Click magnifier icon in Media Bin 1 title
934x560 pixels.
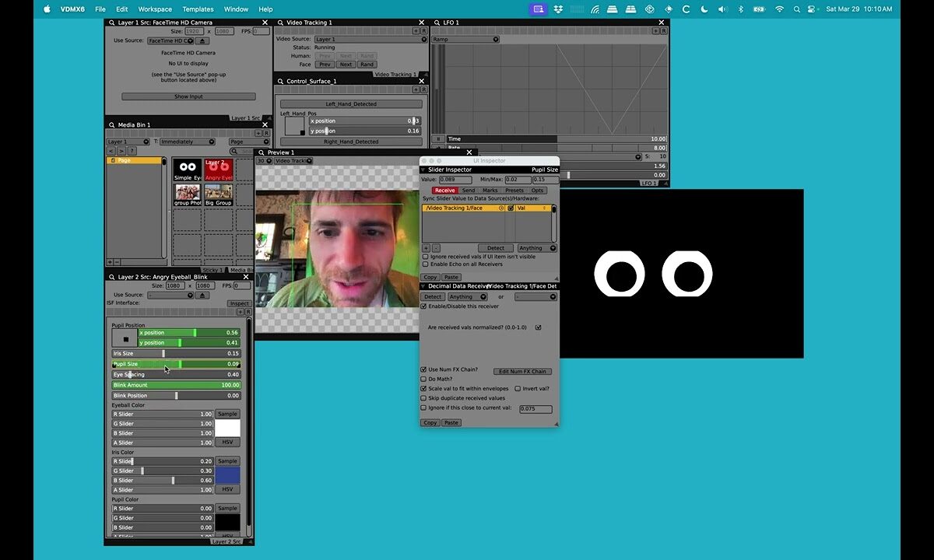pyautogui.click(x=111, y=124)
